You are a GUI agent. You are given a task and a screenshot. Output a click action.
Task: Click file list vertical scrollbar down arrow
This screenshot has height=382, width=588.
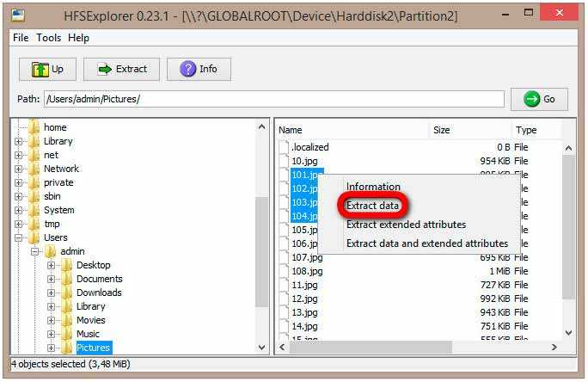click(568, 333)
